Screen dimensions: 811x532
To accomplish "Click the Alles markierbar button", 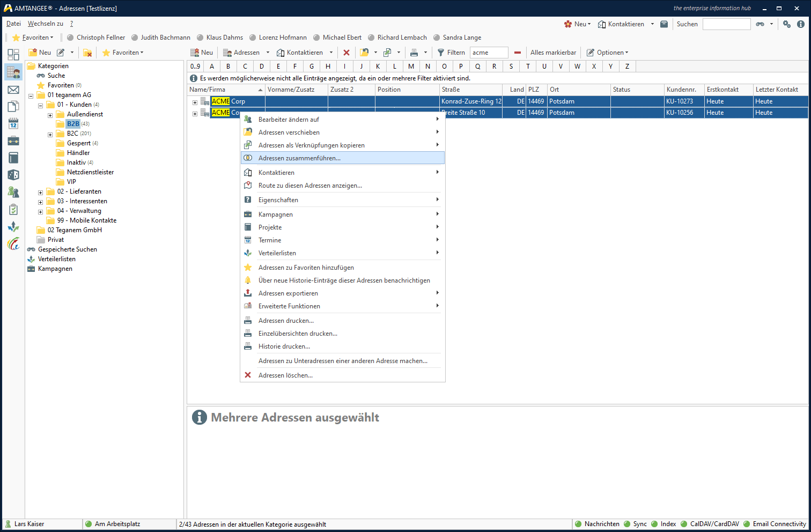I will pyautogui.click(x=553, y=53).
